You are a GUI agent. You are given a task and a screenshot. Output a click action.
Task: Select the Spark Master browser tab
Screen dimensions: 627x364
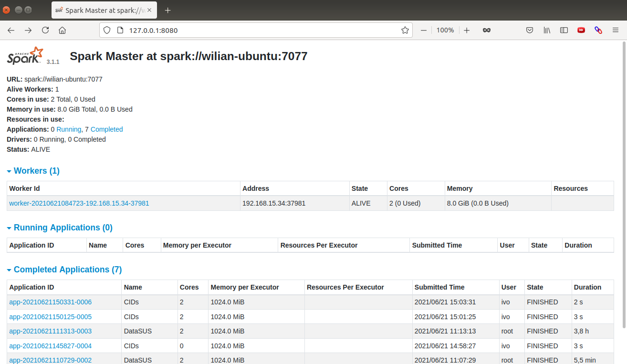click(x=104, y=10)
